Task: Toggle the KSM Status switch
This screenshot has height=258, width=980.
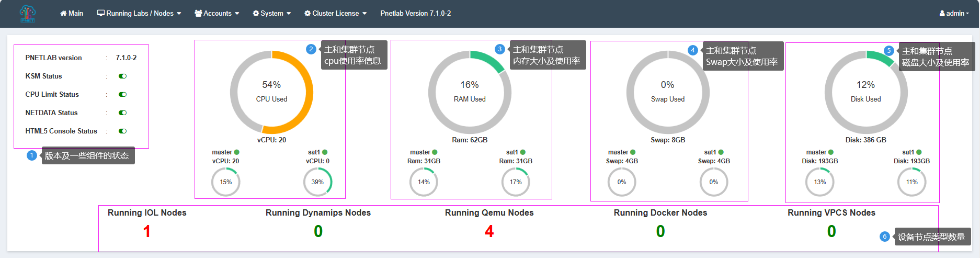Action: tap(123, 76)
